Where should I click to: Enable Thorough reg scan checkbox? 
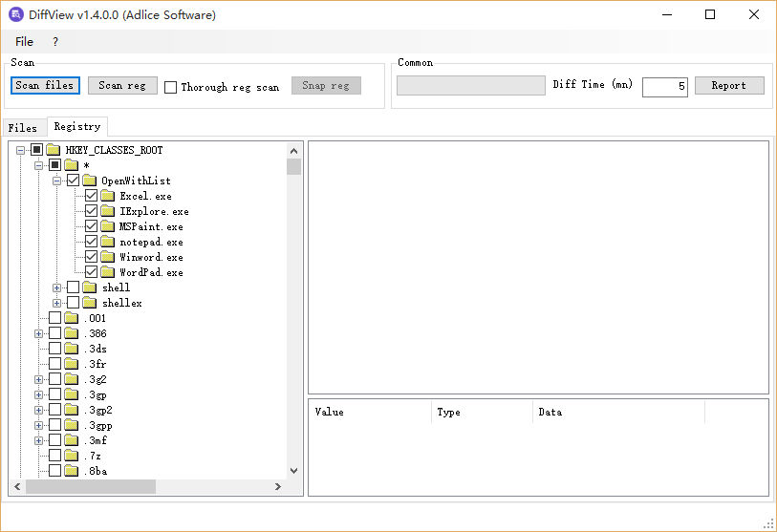[170, 87]
